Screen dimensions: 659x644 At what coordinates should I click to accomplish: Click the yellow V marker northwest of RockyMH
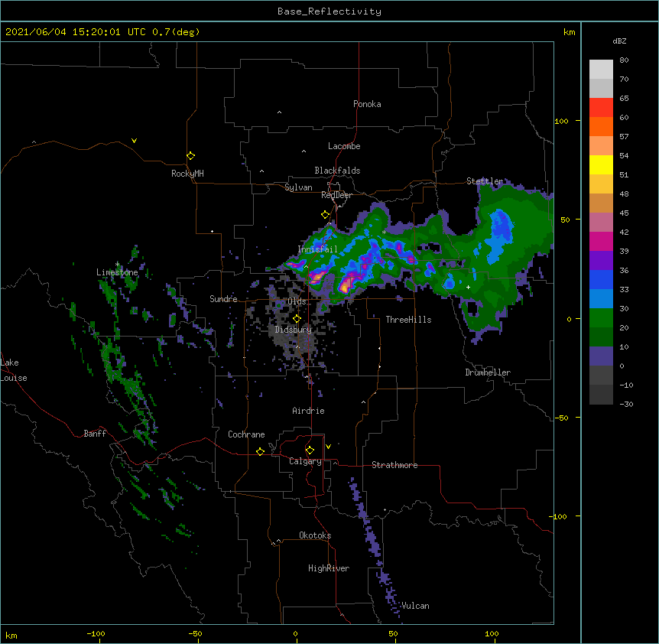[x=134, y=141]
